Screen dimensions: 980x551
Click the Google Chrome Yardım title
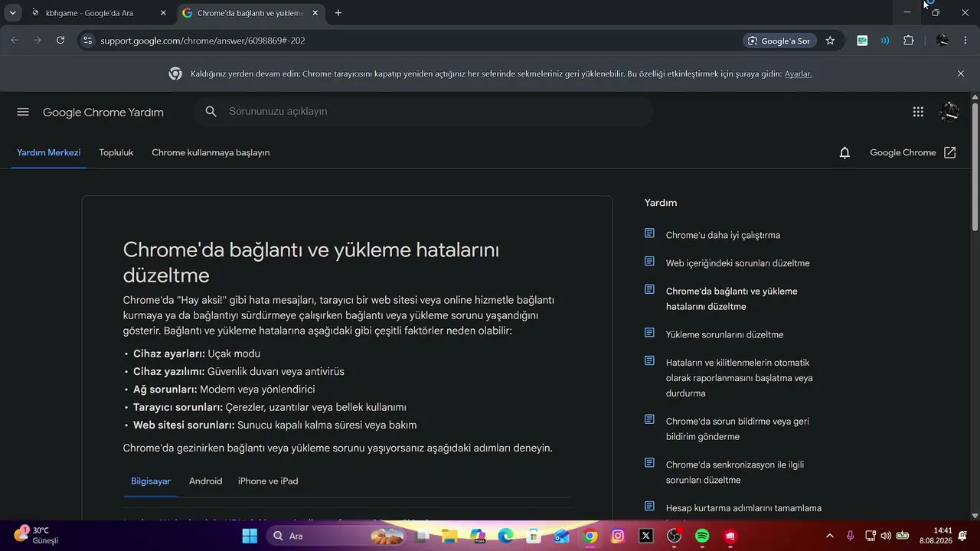[103, 112]
